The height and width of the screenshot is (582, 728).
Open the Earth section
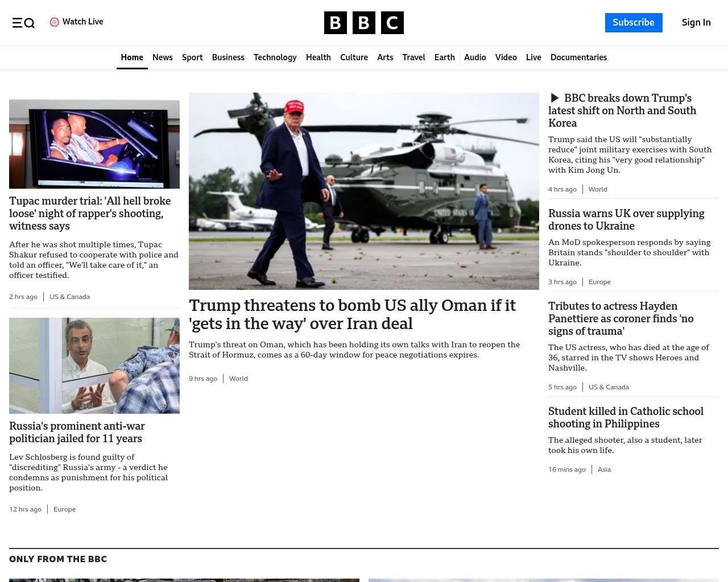tap(445, 57)
